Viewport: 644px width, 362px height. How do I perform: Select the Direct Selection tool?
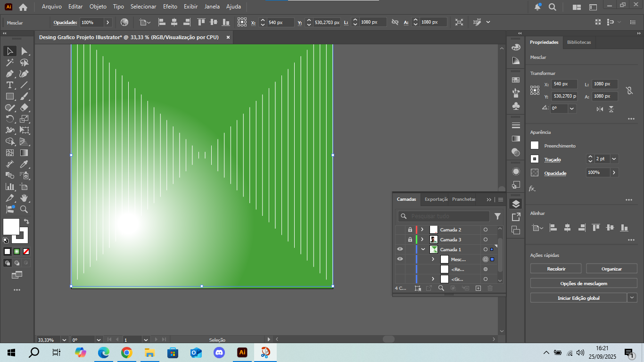pyautogui.click(x=25, y=51)
